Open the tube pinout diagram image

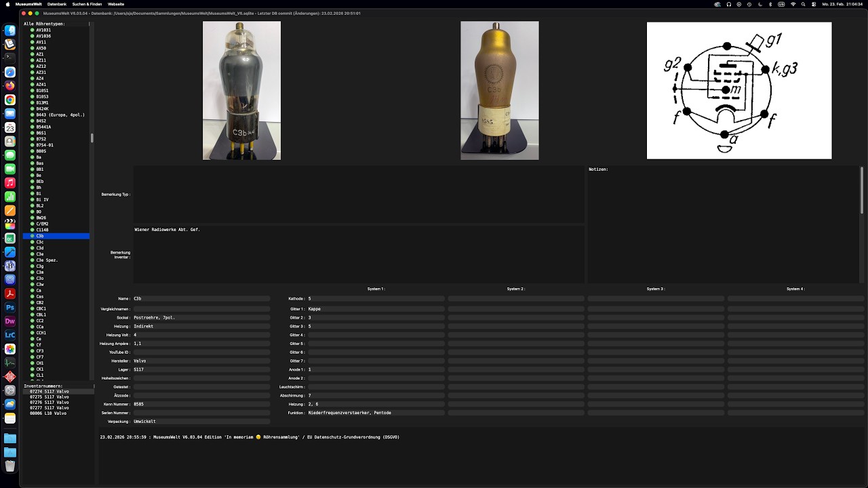click(x=739, y=91)
